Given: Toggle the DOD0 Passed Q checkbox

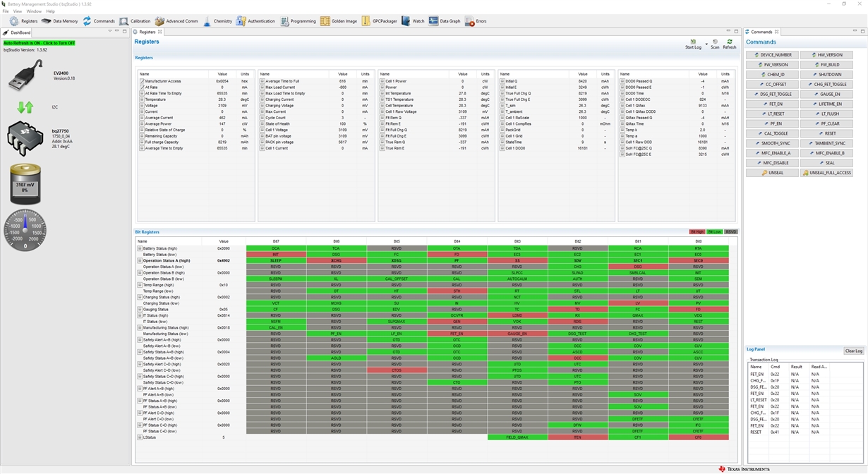Looking at the screenshot, I should [622, 81].
